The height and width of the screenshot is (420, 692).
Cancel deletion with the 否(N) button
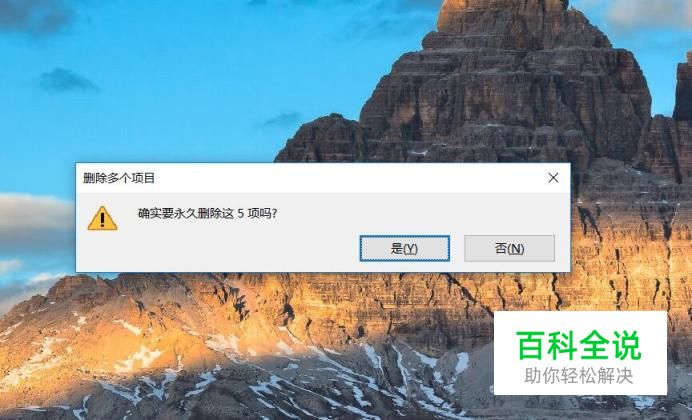509,248
